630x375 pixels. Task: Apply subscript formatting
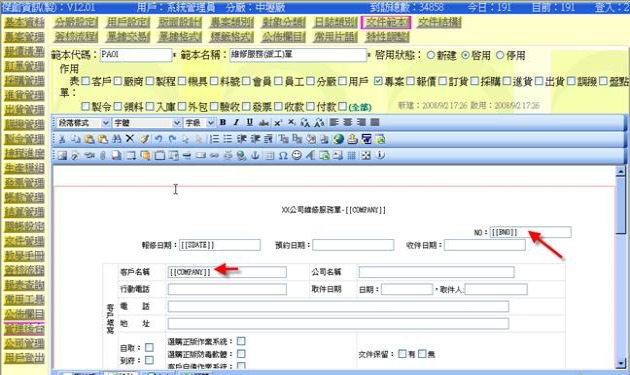click(291, 122)
